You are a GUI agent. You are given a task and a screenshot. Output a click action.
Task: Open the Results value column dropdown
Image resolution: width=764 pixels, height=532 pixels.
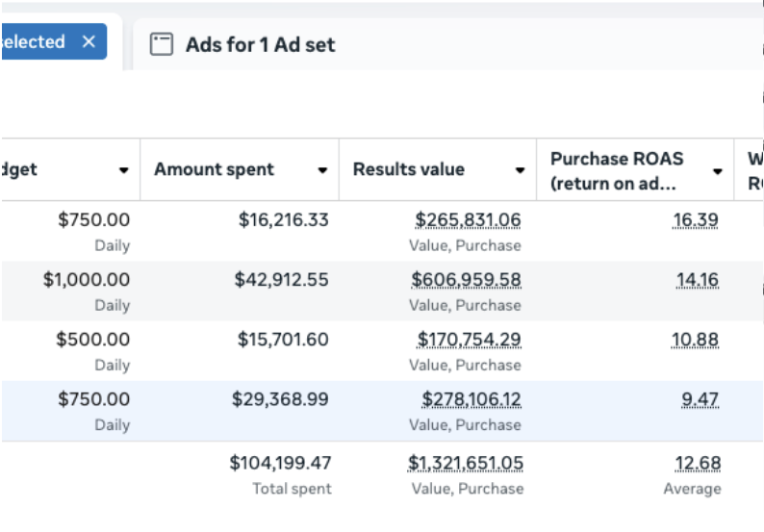[520, 170]
